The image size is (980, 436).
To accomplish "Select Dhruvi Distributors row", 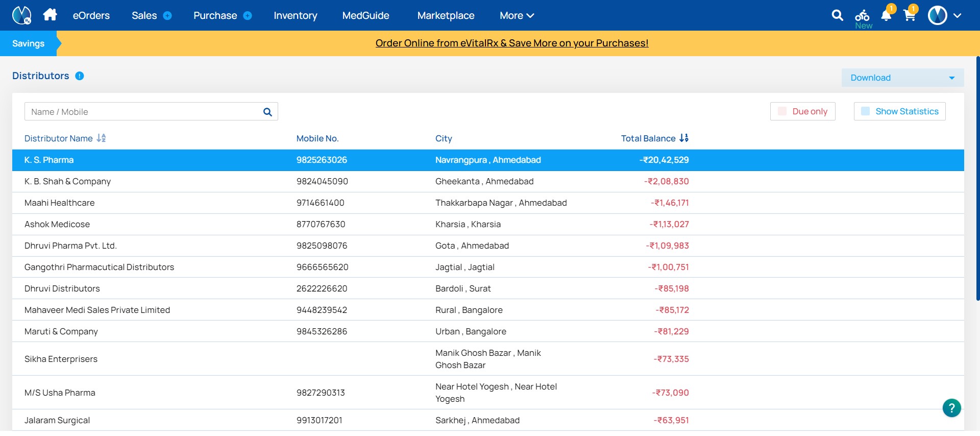I will pyautogui.click(x=488, y=288).
